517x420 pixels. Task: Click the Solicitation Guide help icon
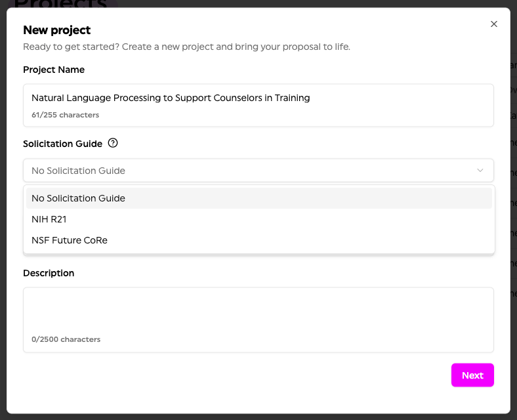(113, 143)
